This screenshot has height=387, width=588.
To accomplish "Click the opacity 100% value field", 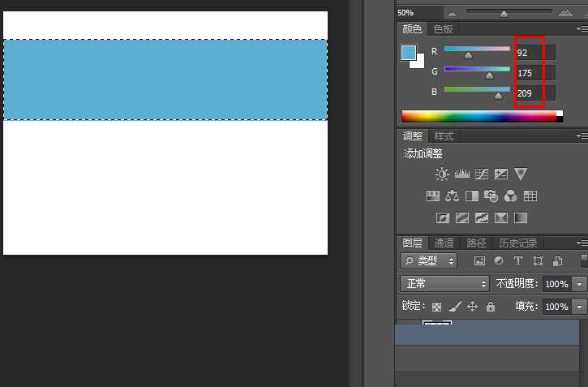I will [558, 284].
